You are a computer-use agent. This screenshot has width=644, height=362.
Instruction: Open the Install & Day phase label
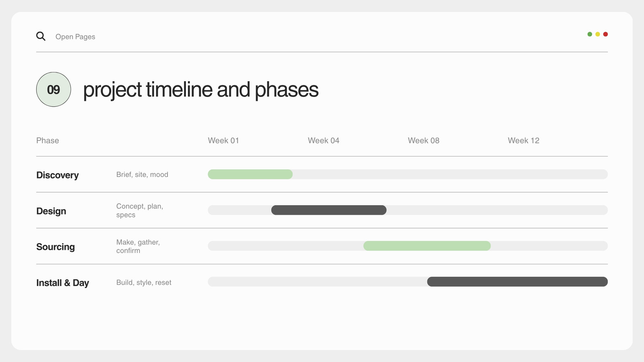point(62,283)
